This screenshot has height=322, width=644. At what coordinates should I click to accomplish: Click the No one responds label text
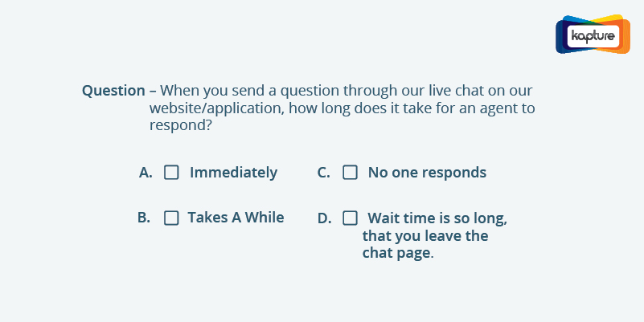pos(427,173)
